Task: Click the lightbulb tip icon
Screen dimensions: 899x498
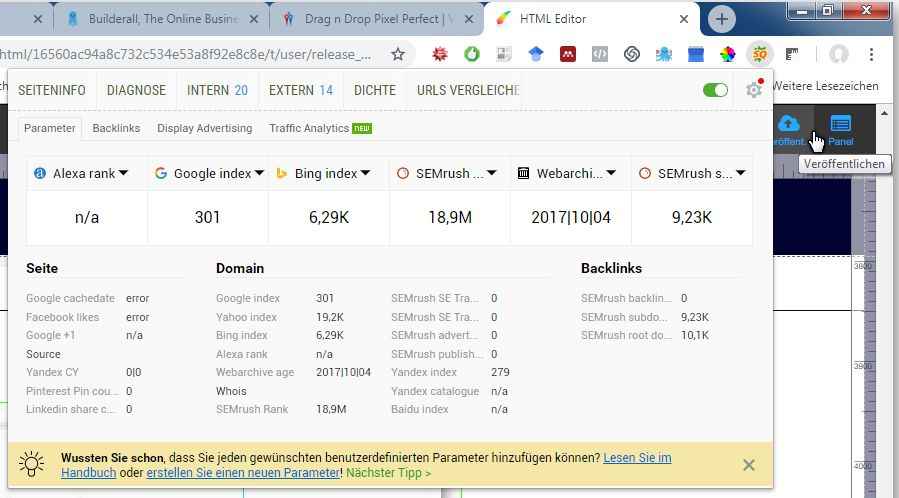Action: [32, 464]
